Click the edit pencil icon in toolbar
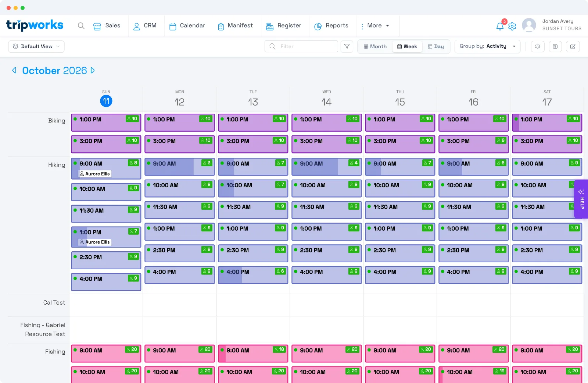The width and height of the screenshot is (588, 383). [x=573, y=46]
